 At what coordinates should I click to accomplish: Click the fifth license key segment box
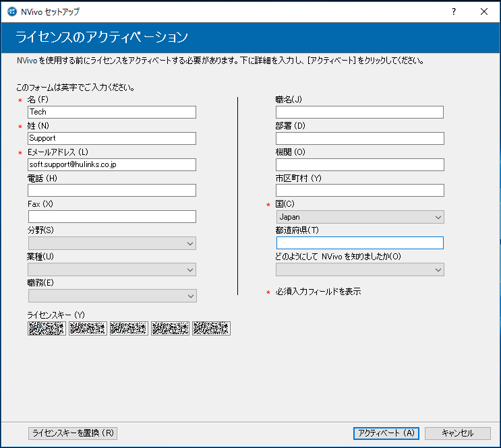coord(211,328)
